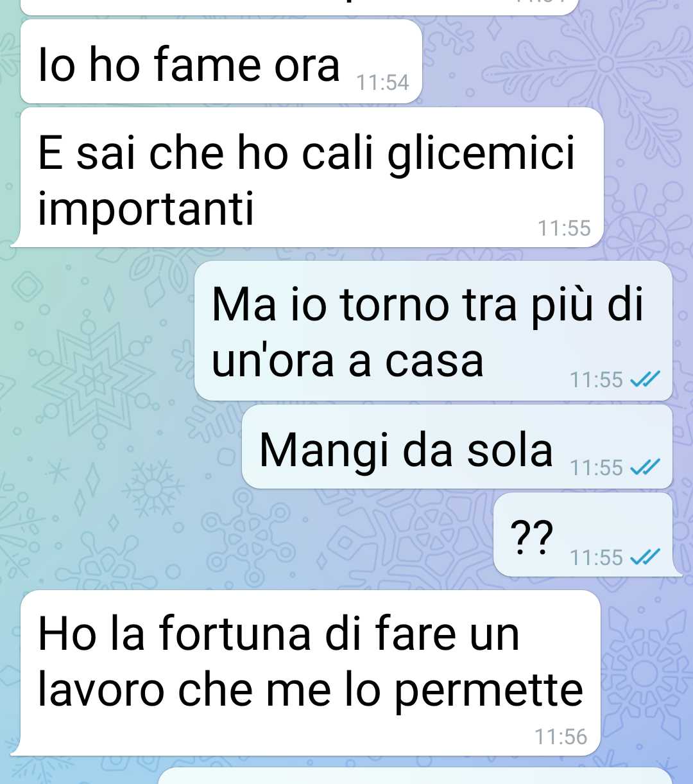Select the 'cali glicemici importanti' message
The height and width of the screenshot is (784, 693).
point(312,177)
